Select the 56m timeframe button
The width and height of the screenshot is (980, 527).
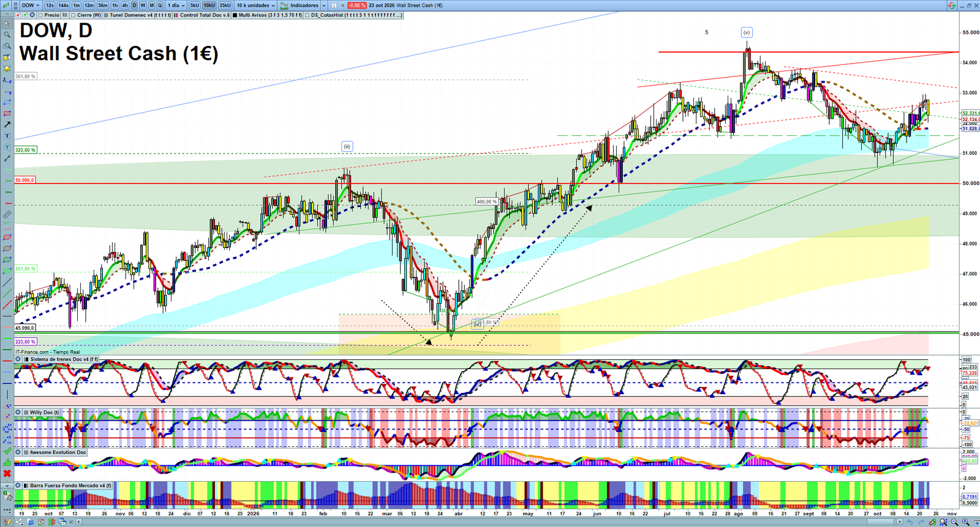point(102,6)
